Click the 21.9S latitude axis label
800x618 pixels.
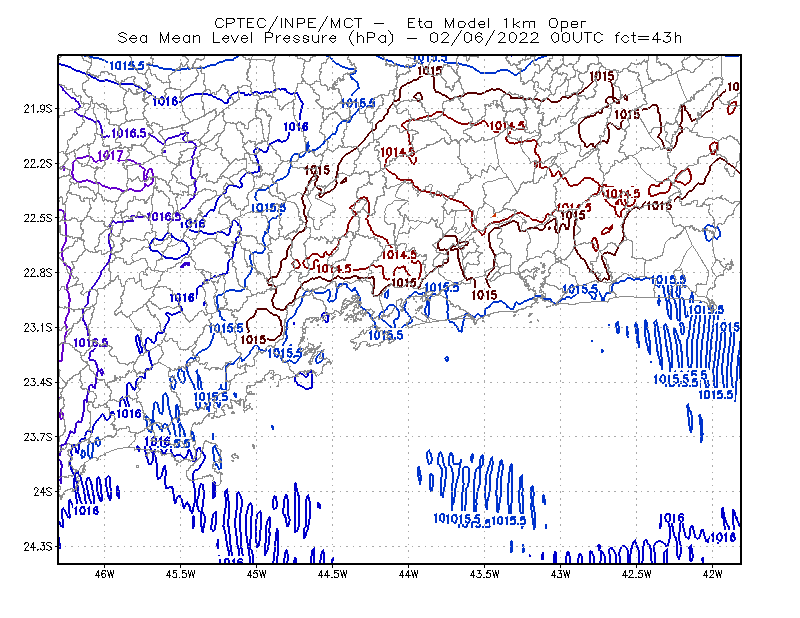pos(38,109)
